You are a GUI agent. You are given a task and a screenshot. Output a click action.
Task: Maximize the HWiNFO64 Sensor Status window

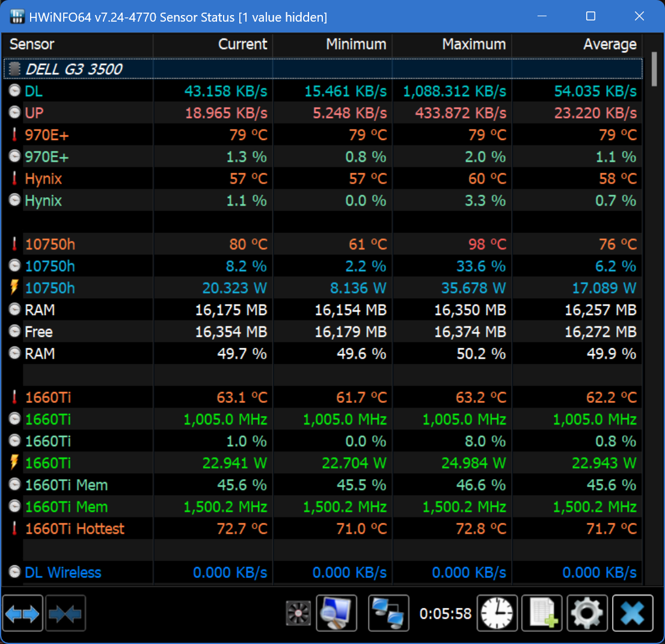590,16
